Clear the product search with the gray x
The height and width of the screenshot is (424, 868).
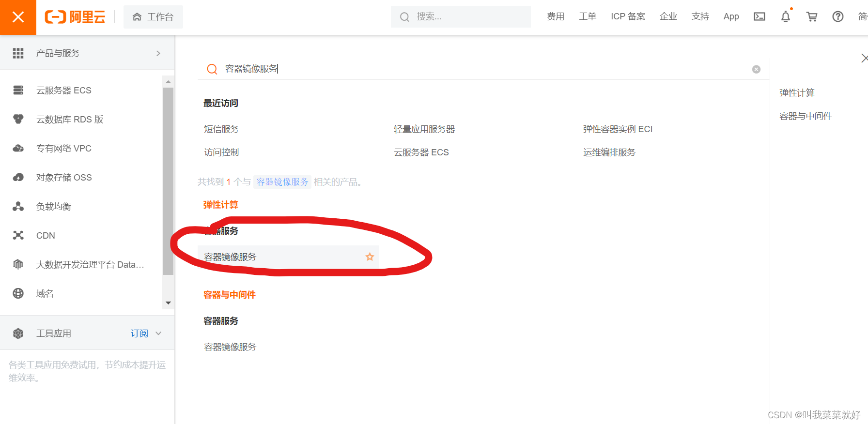756,69
